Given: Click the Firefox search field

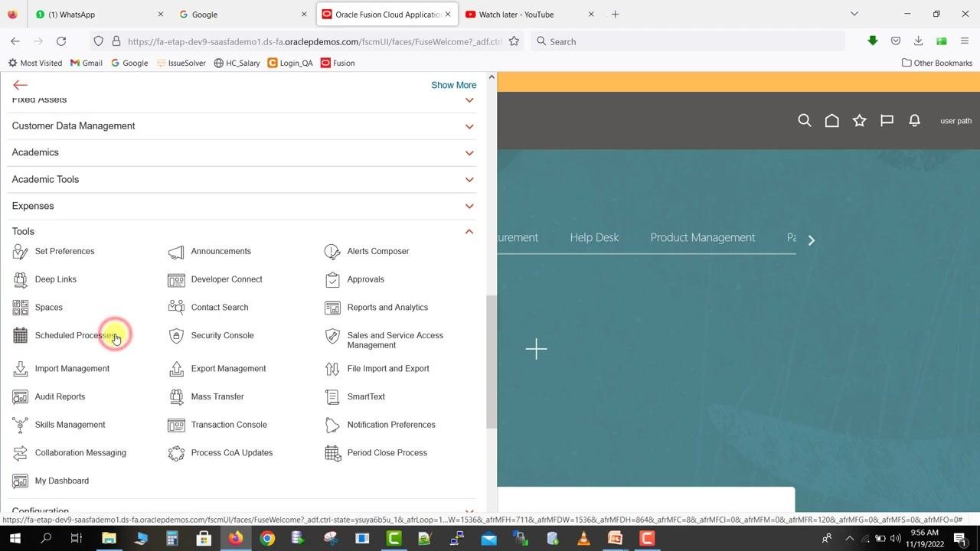Looking at the screenshot, I should pos(688,41).
